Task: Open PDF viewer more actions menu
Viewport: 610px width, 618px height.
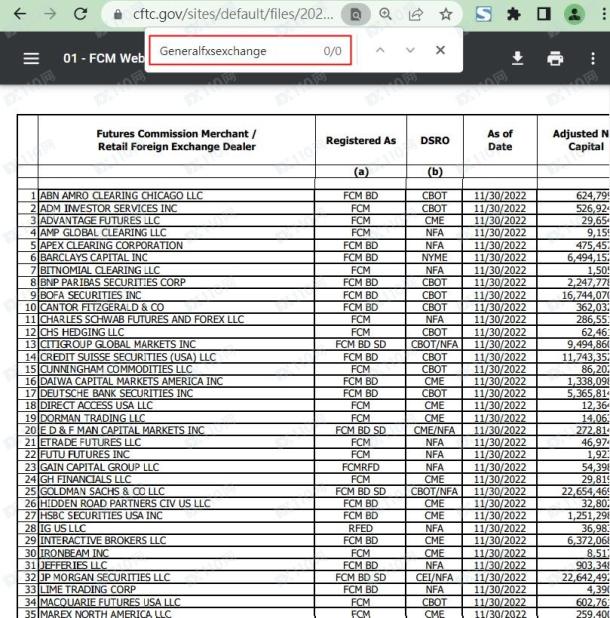Action: tap(593, 58)
